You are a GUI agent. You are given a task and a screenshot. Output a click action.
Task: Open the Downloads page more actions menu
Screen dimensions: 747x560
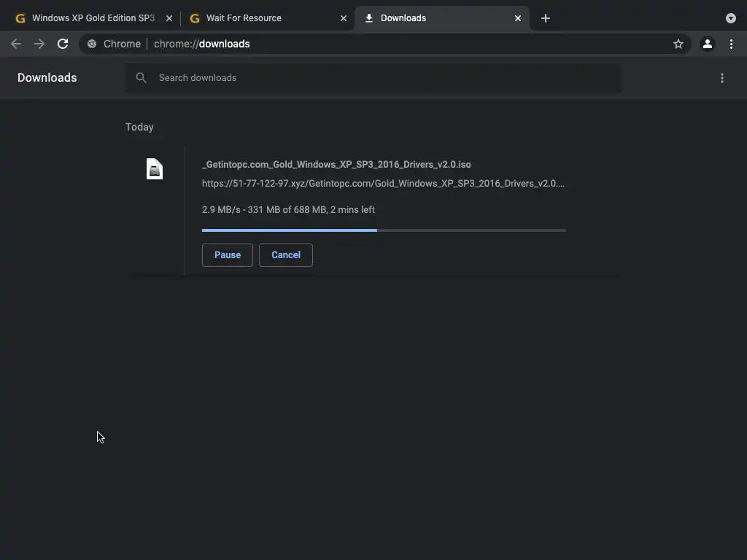coord(721,77)
